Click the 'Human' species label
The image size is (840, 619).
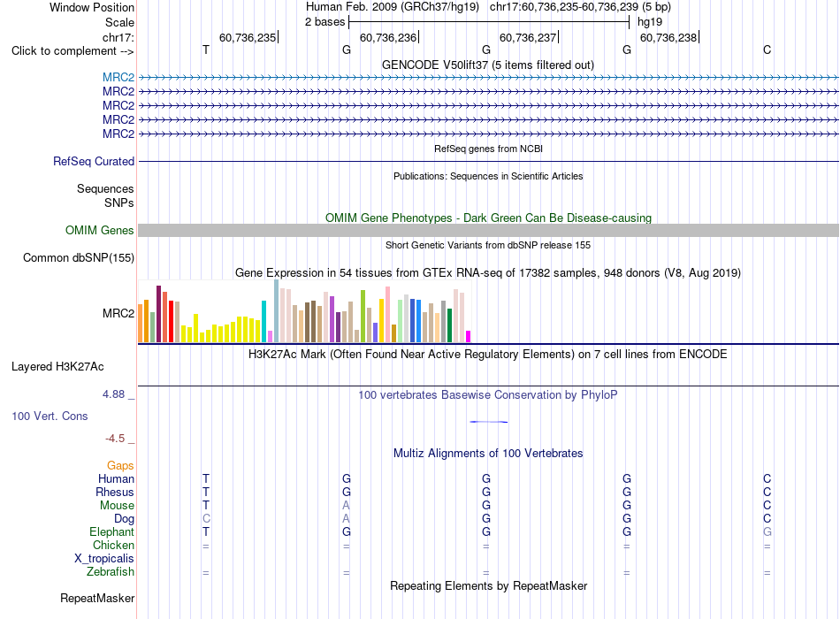pos(116,478)
